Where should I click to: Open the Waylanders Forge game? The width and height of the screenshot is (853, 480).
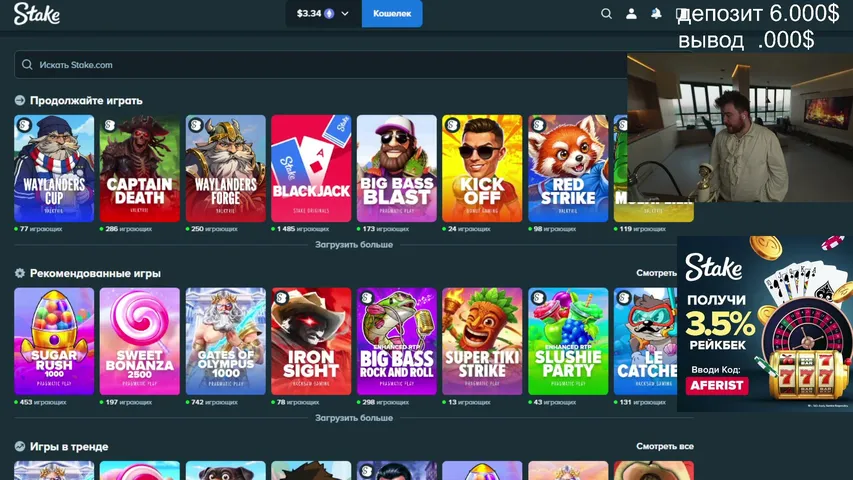coord(225,168)
